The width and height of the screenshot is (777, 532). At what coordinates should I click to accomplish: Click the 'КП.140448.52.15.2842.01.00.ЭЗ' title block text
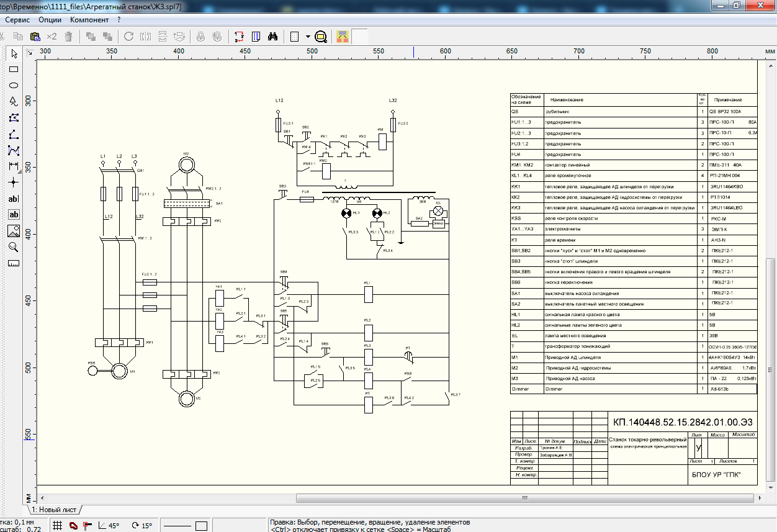683,422
